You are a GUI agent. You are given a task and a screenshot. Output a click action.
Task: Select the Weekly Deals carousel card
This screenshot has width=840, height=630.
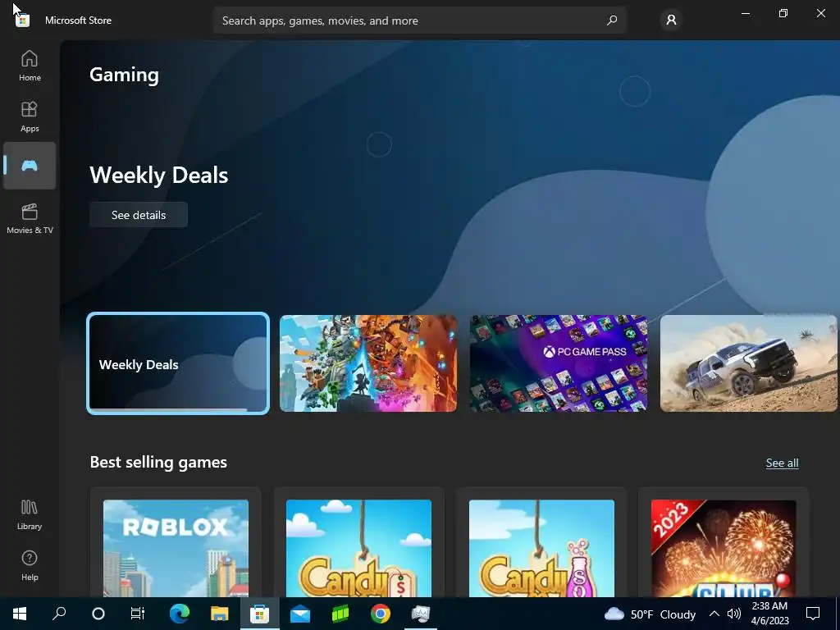[x=178, y=363]
